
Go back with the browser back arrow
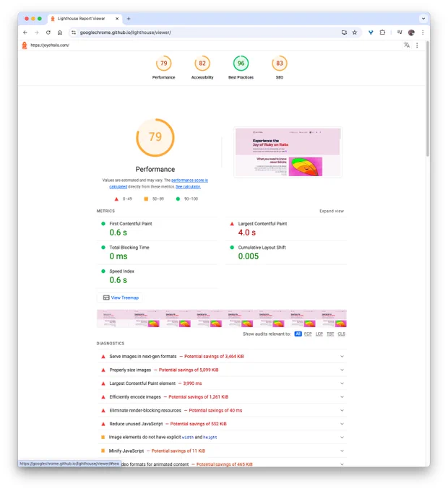click(25, 32)
